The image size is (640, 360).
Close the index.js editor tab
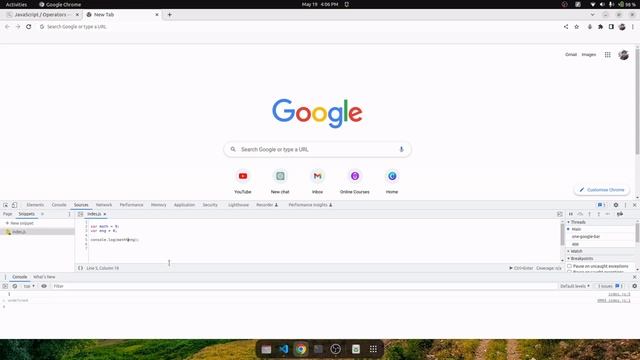(x=104, y=214)
